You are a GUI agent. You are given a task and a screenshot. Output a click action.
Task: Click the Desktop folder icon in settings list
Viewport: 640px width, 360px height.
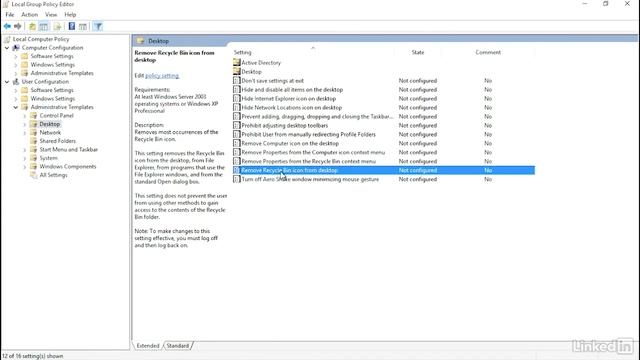click(x=237, y=71)
